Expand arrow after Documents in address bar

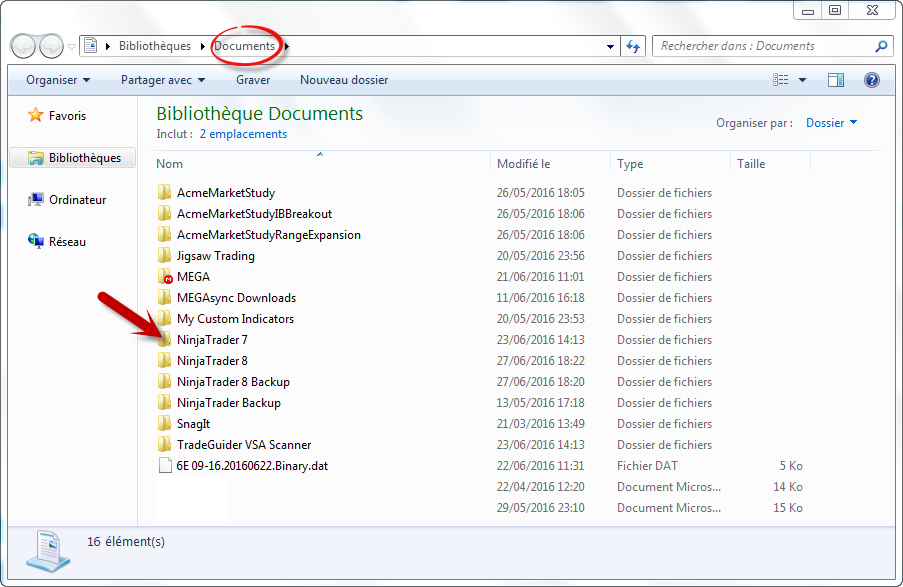287,46
